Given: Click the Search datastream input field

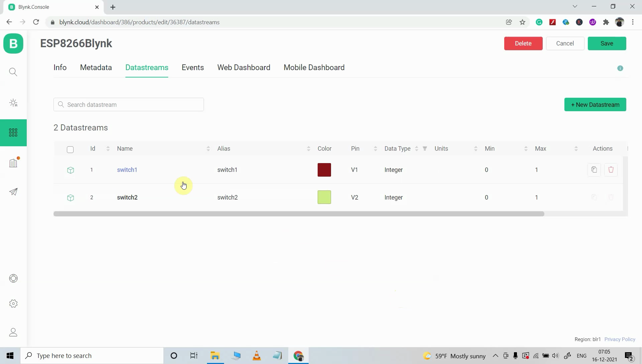Looking at the screenshot, I should point(129,105).
